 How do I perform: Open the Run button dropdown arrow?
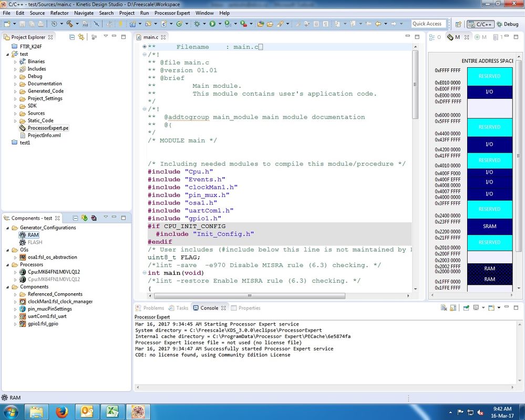[x=220, y=24]
